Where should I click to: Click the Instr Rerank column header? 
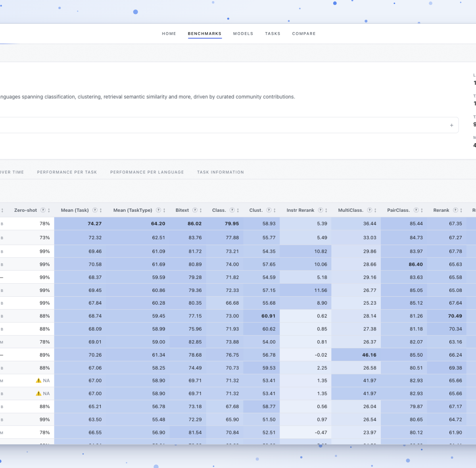click(x=300, y=210)
